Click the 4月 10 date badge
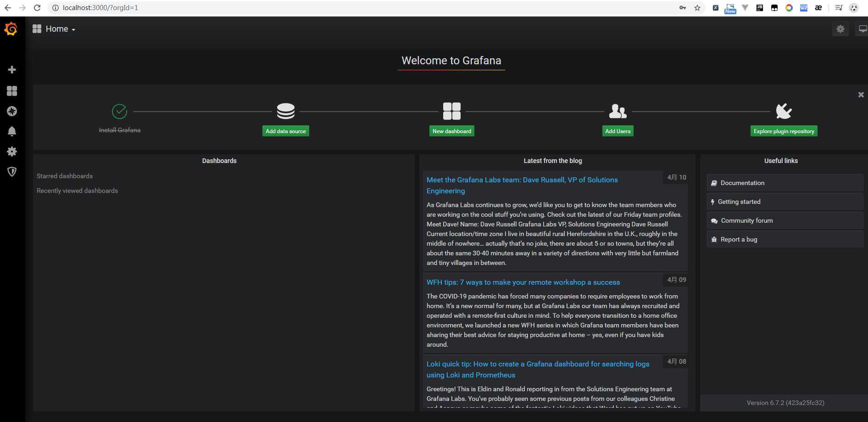868x422 pixels. coord(677,177)
